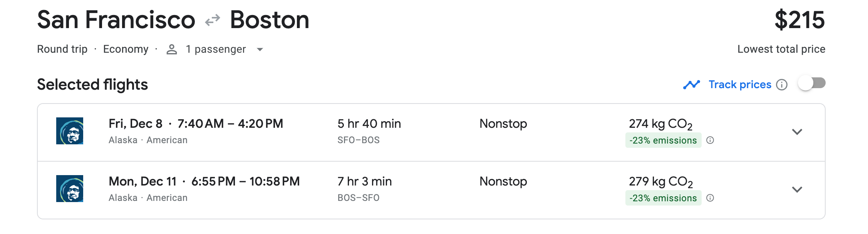Click the $215 lowest total price

799,20
